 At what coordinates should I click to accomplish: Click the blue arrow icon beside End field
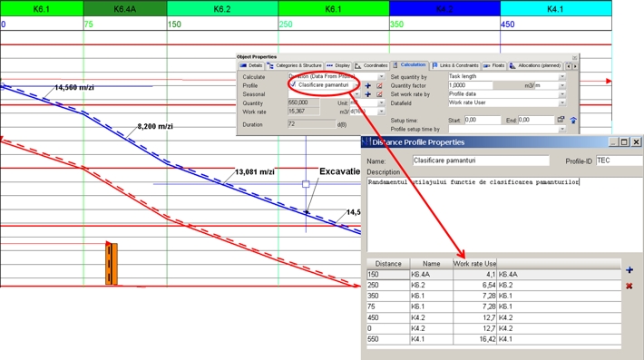pos(573,120)
